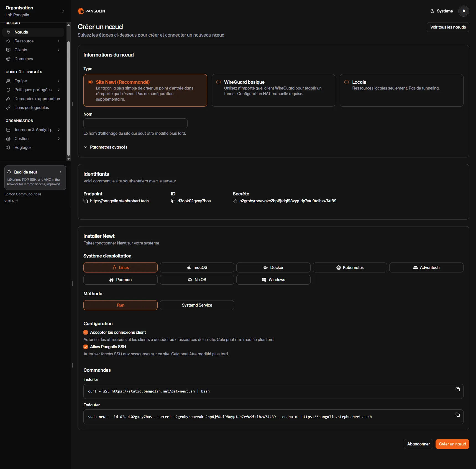Copy the sudo newt run command
Screen dimensions: 476x469
click(458, 415)
